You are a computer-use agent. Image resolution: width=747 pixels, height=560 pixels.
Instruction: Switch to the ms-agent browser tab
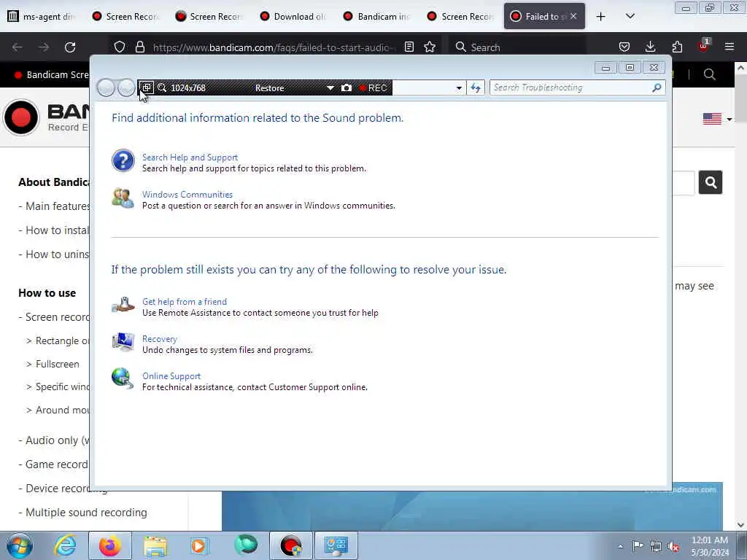tap(42, 16)
